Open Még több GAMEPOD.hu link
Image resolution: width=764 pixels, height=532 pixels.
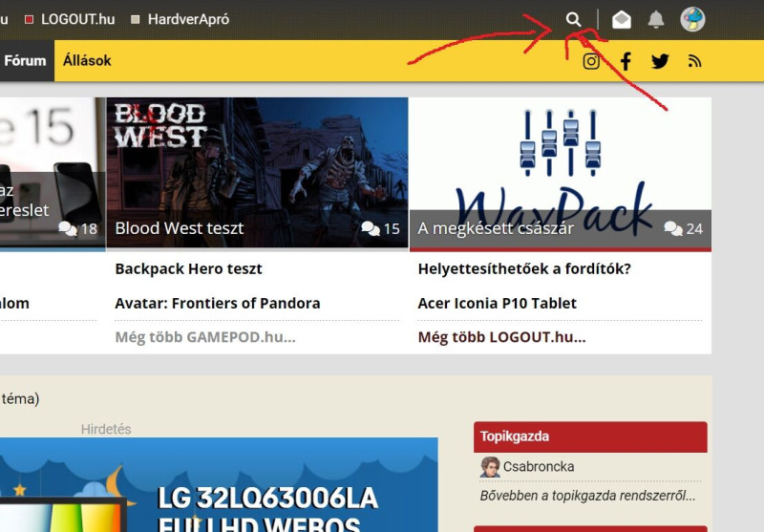(x=205, y=337)
